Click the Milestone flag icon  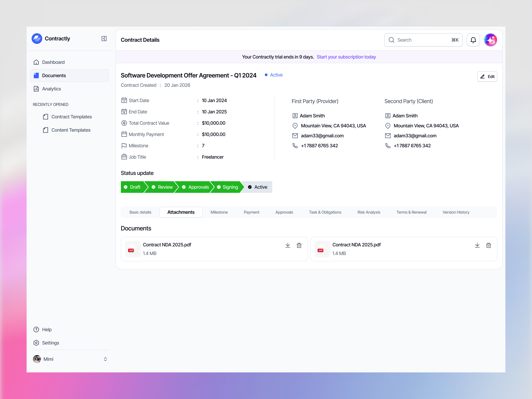pos(124,145)
